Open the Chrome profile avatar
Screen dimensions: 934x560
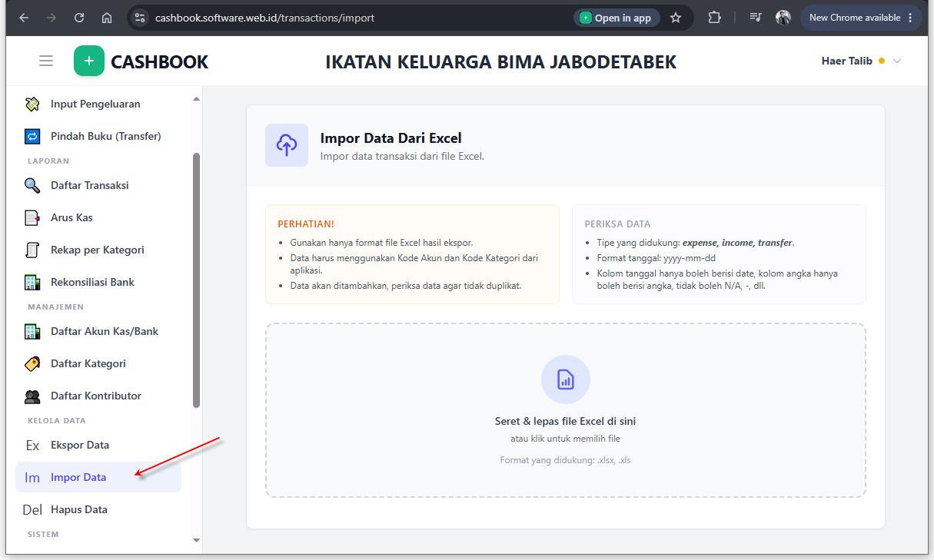click(x=783, y=18)
